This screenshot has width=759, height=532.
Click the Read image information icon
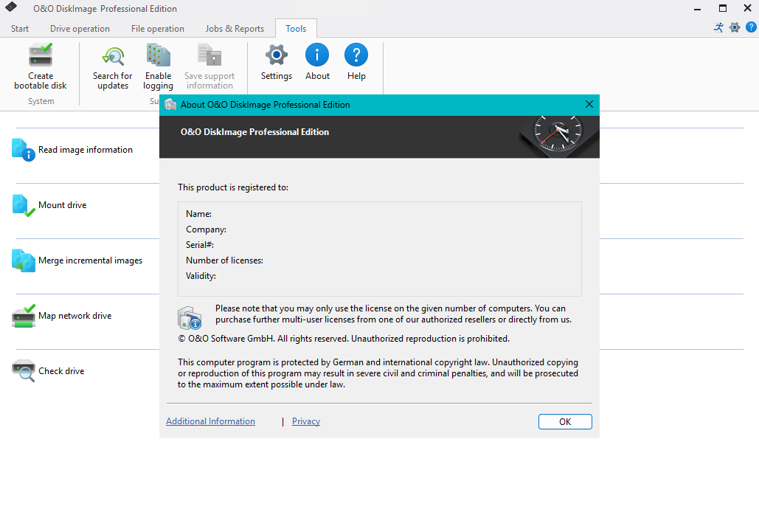[24, 150]
